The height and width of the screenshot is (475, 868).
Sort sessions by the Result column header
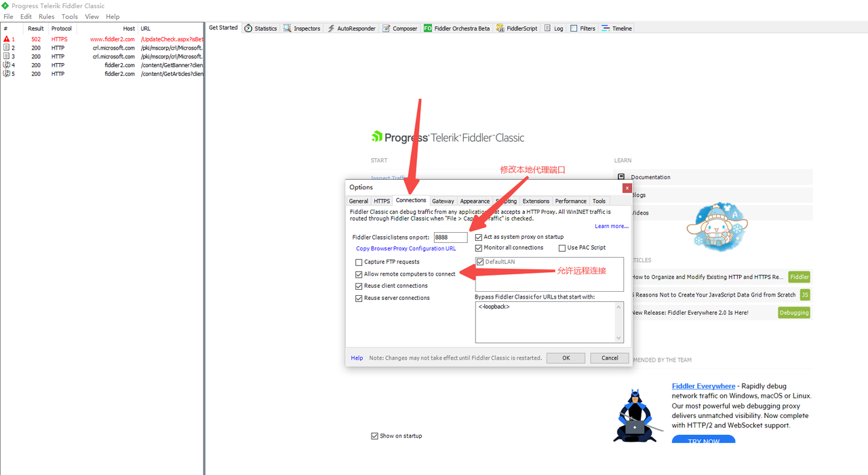(x=36, y=28)
